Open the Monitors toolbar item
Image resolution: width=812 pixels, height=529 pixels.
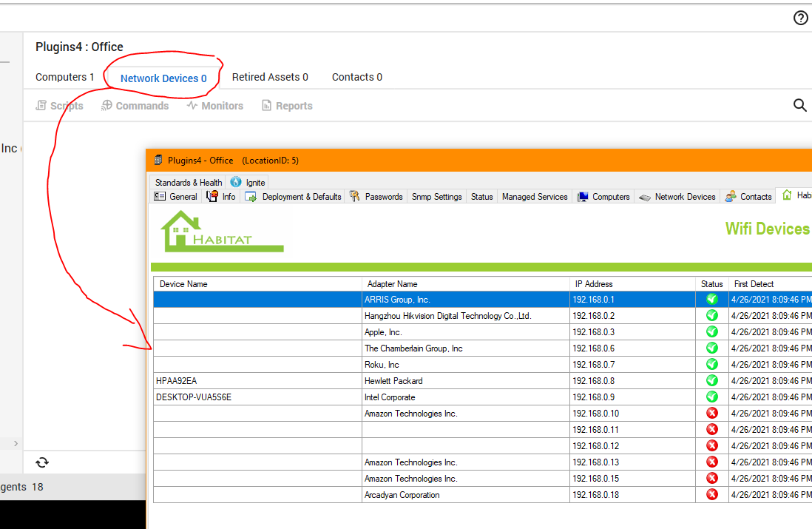pyautogui.click(x=214, y=106)
